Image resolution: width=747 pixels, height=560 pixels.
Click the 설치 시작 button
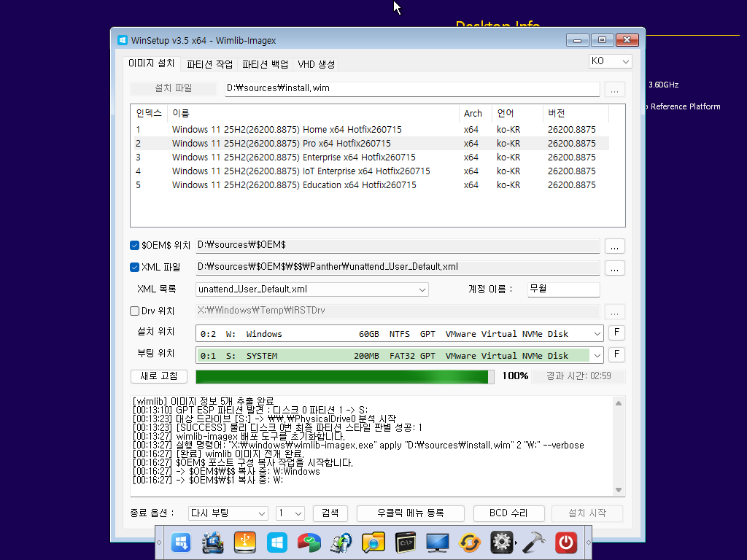(587, 513)
